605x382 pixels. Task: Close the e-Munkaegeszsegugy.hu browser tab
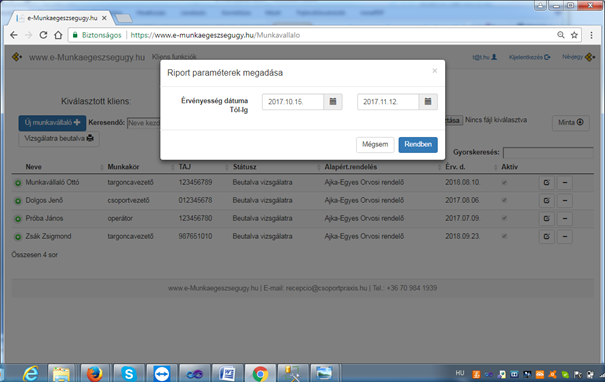click(x=104, y=18)
